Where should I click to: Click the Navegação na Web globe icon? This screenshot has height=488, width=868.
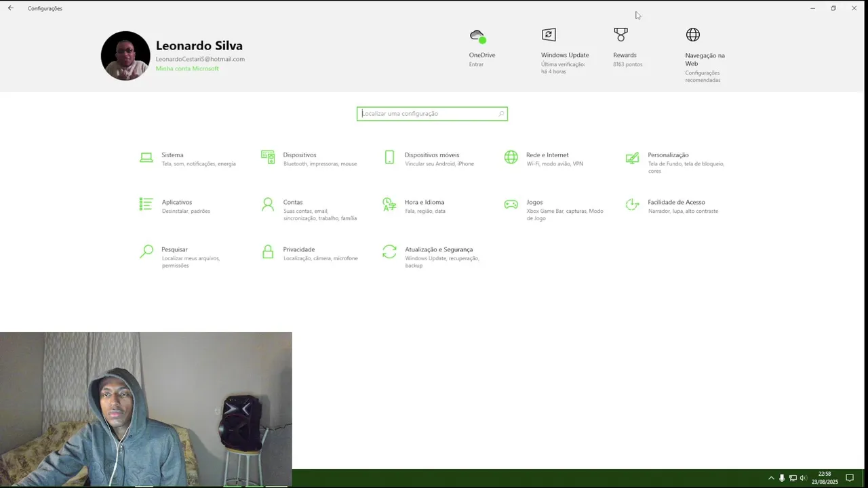pos(692,35)
